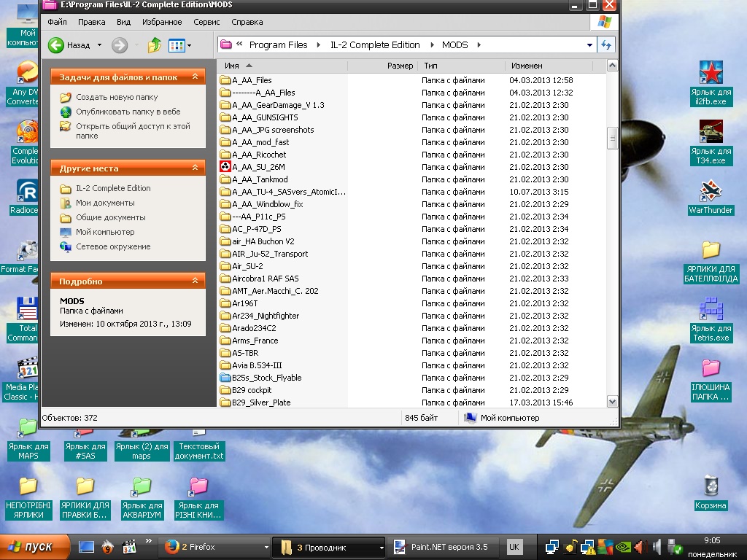747x560 pixels.
Task: Click the volume speaker icon in system tray
Action: [656, 546]
